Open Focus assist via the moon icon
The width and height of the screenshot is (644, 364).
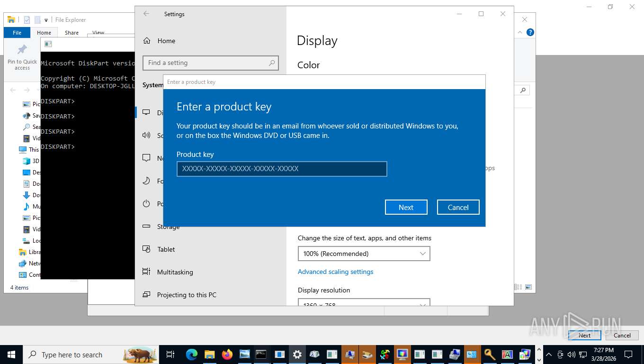(146, 181)
